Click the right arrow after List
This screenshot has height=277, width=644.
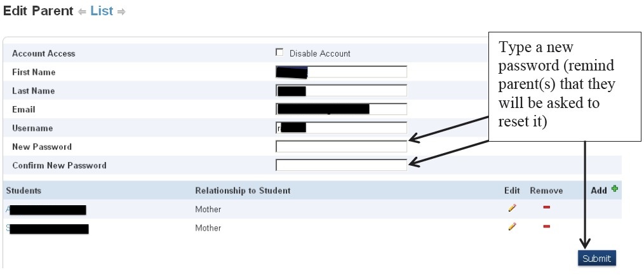tap(121, 12)
